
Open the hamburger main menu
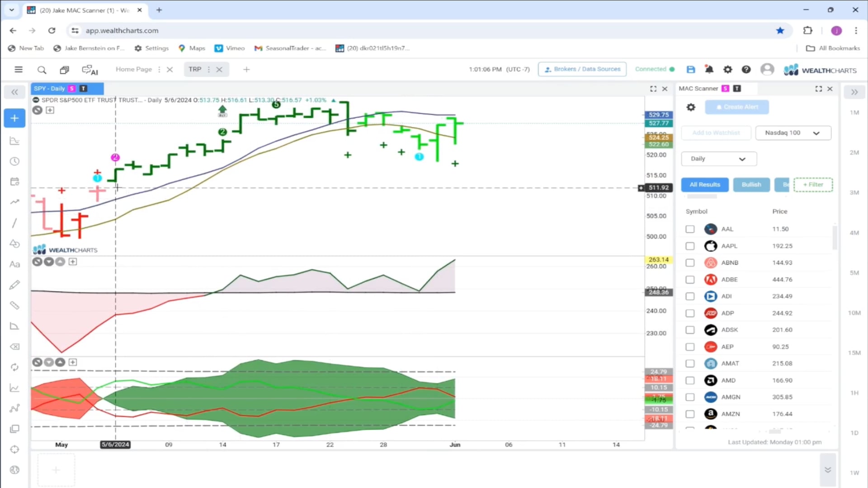[19, 70]
